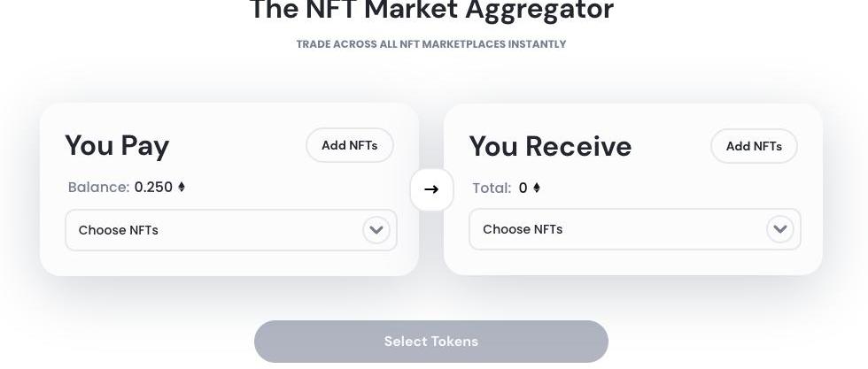The width and height of the screenshot is (868, 369).
Task: Select the 0.250 balance value
Action: tap(153, 187)
